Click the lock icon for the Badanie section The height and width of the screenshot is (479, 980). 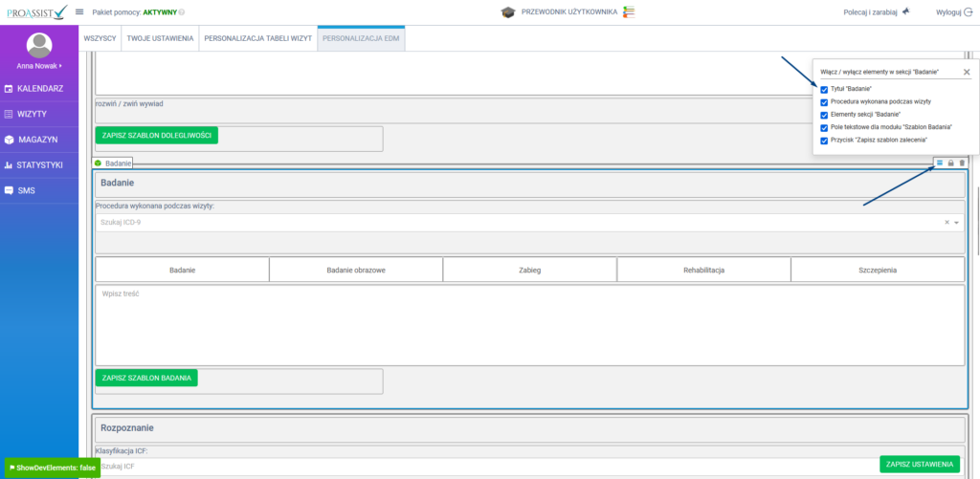point(950,163)
